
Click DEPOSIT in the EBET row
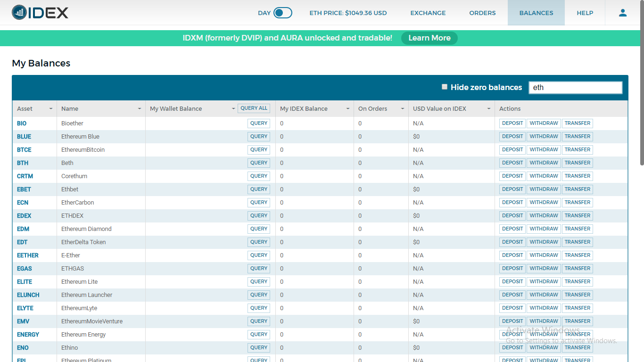(x=512, y=189)
